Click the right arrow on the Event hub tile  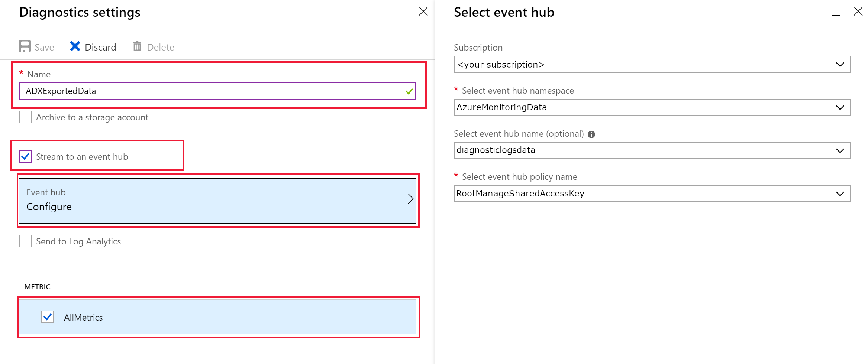[x=410, y=199]
